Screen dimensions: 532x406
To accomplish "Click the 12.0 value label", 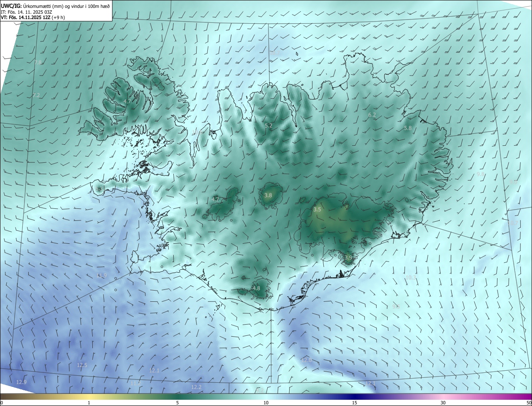I will pos(307,360).
